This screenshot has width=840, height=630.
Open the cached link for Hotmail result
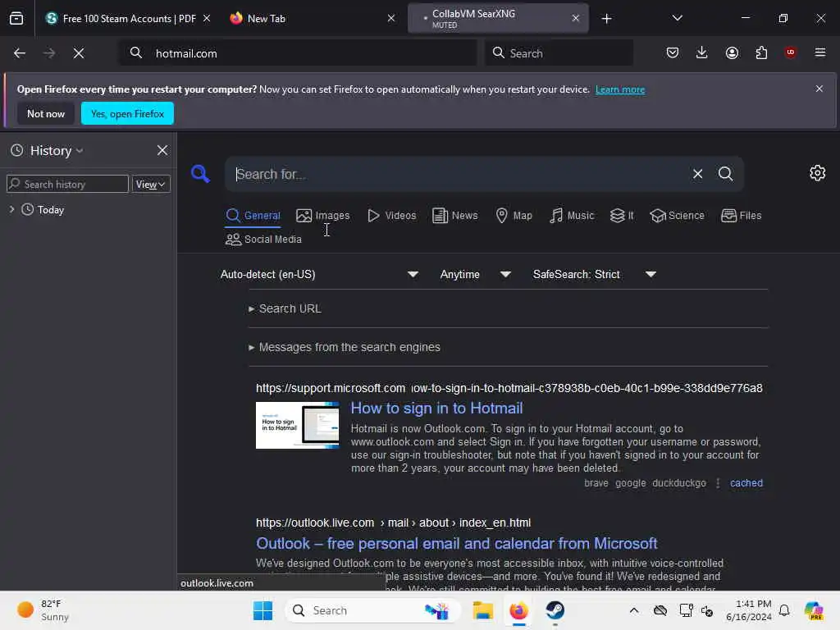pos(746,483)
